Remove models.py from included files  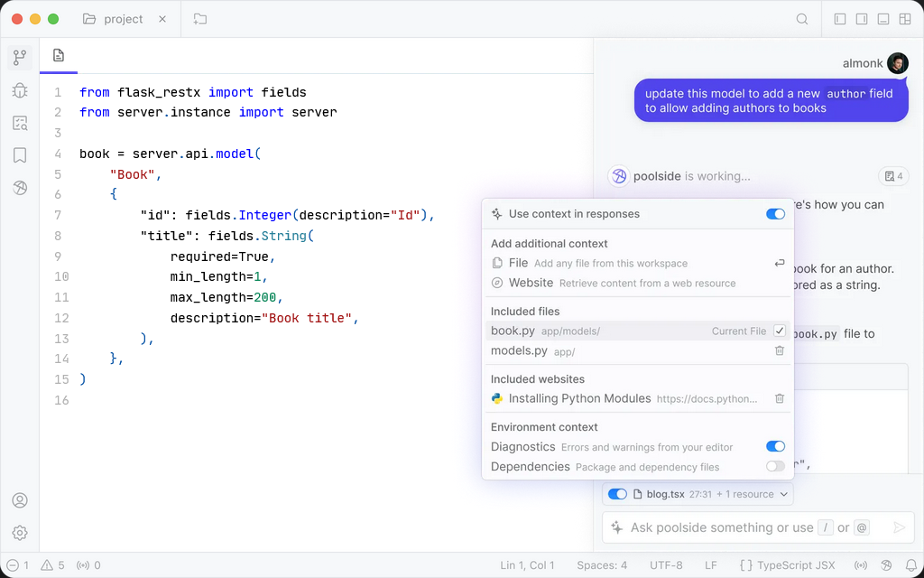(780, 350)
